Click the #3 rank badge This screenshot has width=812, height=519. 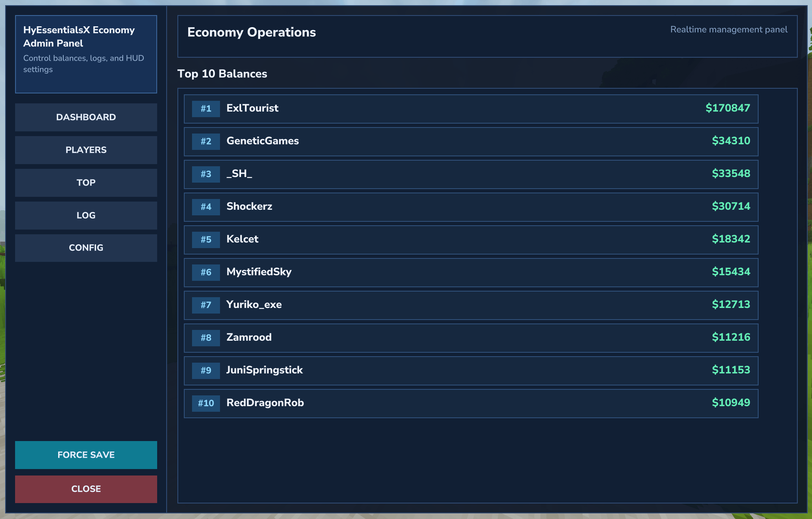coord(206,174)
